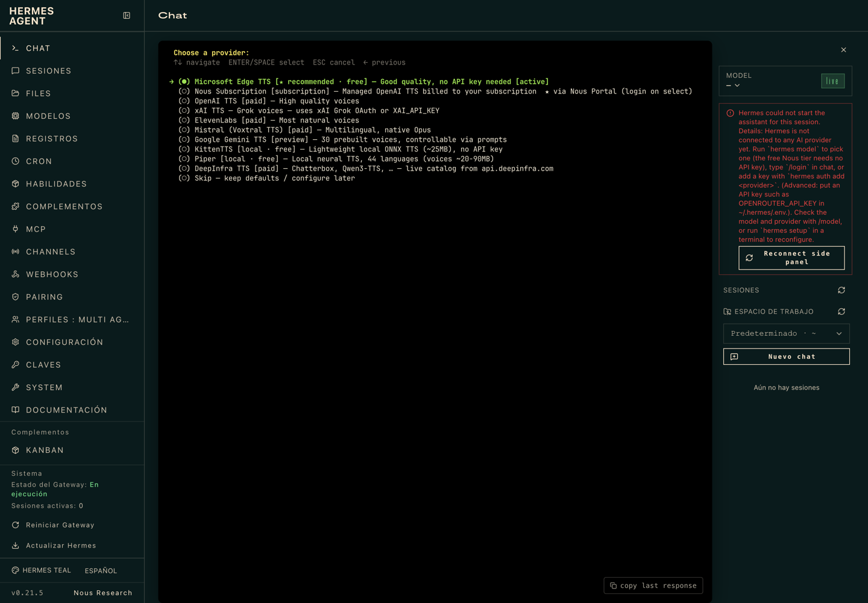
Task: Click the Complementos puzzle icon
Action: point(16,206)
